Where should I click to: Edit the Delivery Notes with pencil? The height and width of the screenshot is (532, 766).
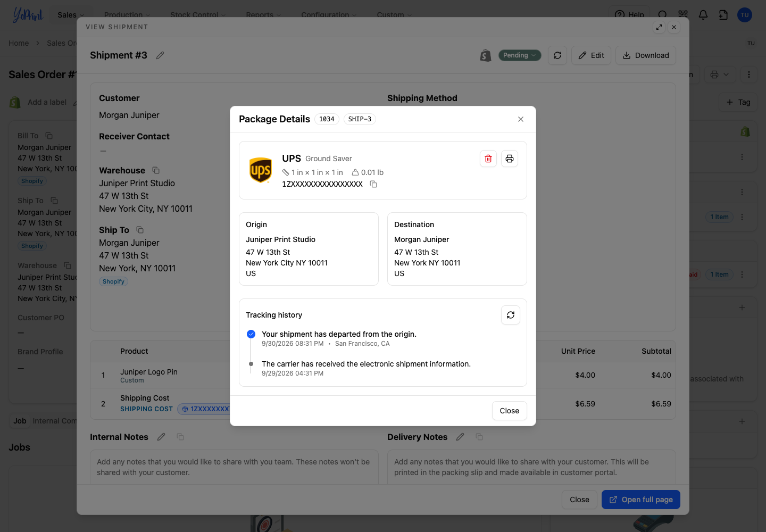point(460,437)
